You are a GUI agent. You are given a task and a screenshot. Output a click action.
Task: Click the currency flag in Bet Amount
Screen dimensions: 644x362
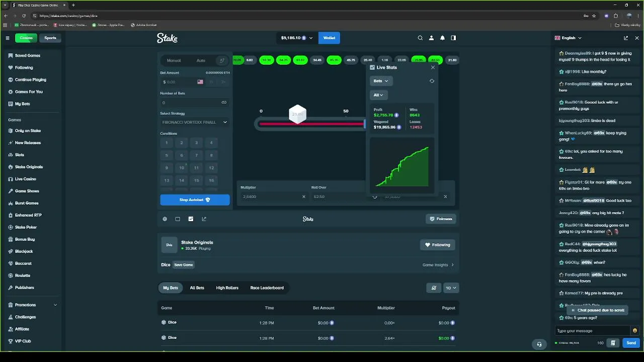(200, 82)
